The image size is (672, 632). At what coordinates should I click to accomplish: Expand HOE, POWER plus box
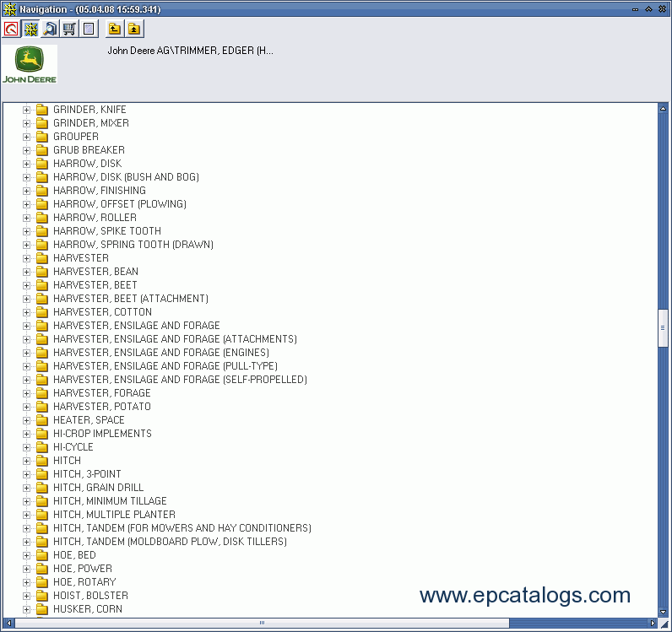pyautogui.click(x=26, y=569)
